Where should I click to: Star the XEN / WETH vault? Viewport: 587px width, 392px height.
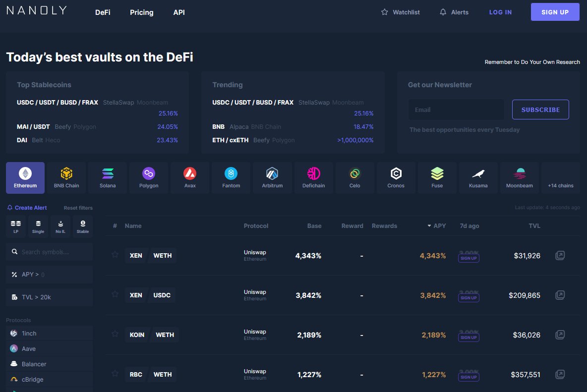click(115, 255)
